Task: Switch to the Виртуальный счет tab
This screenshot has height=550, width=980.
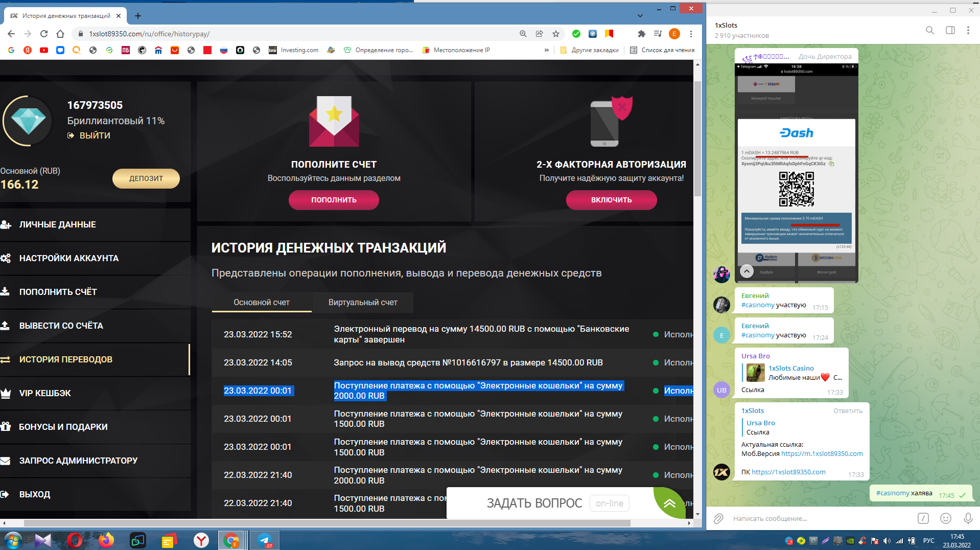Action: (x=362, y=302)
